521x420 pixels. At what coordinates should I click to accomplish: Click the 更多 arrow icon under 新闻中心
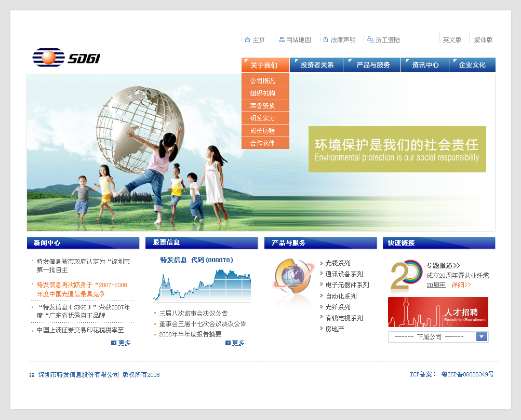[x=114, y=343]
